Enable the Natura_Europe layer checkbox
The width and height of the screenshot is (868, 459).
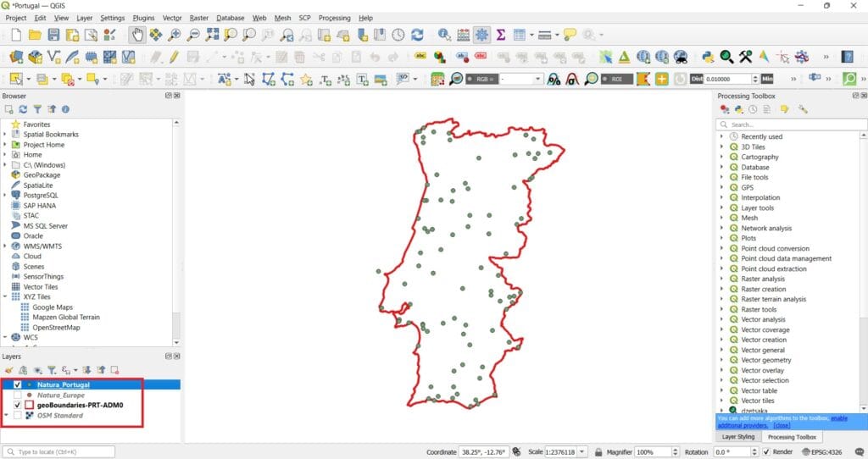(17, 395)
